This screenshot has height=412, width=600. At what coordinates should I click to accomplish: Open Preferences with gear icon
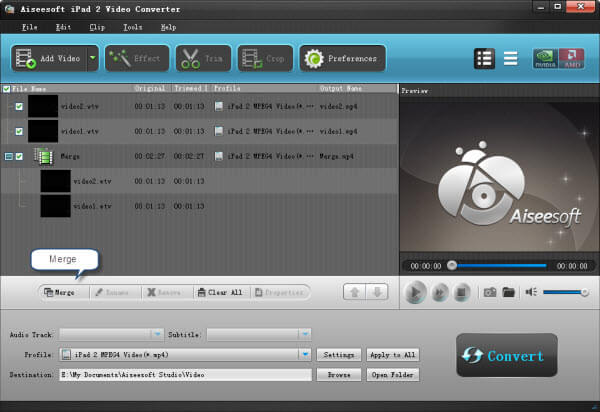tap(342, 59)
